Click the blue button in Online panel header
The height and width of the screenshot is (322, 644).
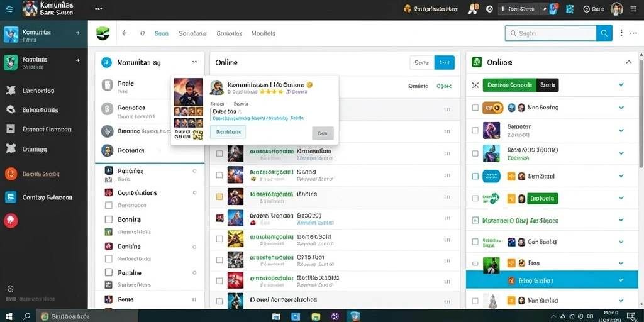pyautogui.click(x=445, y=62)
